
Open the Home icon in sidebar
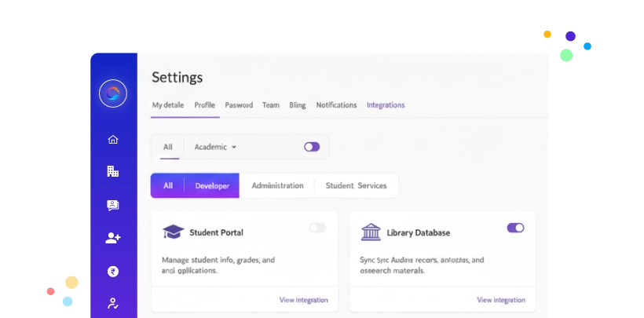(113, 140)
